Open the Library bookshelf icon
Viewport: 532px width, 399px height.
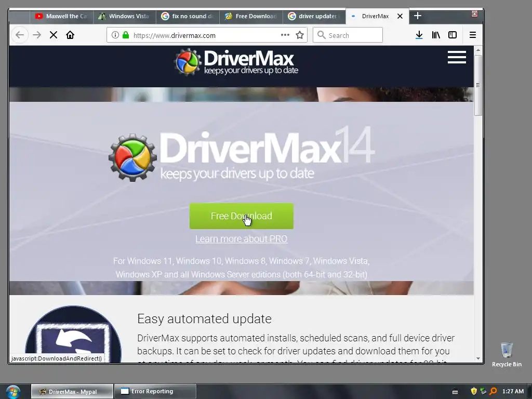(x=436, y=35)
